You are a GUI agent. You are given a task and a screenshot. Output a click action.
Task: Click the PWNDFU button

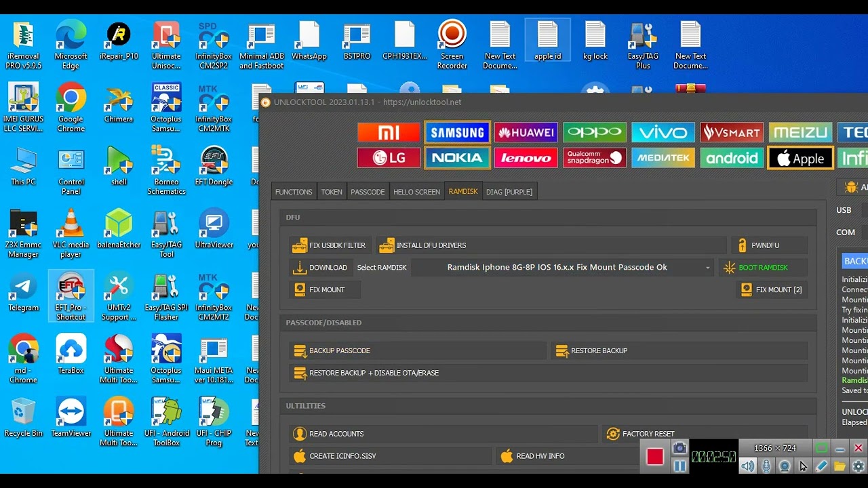pyautogui.click(x=769, y=245)
